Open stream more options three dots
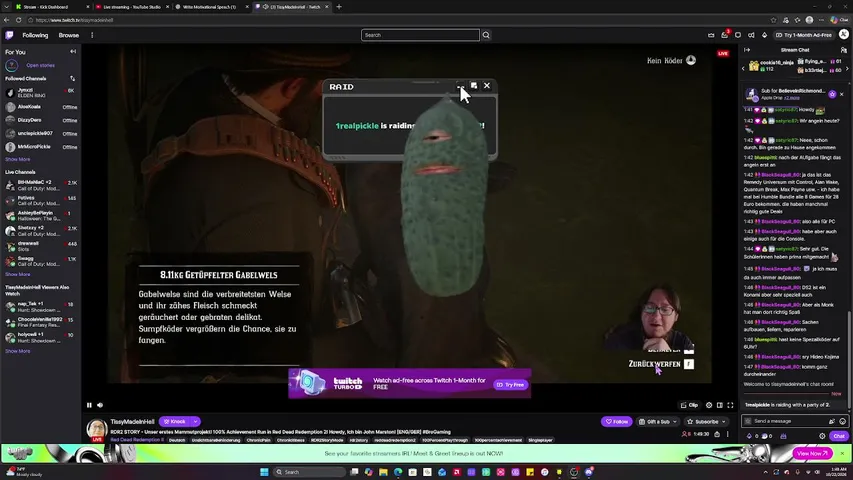Viewport: 853px width, 480px height. tap(727, 434)
